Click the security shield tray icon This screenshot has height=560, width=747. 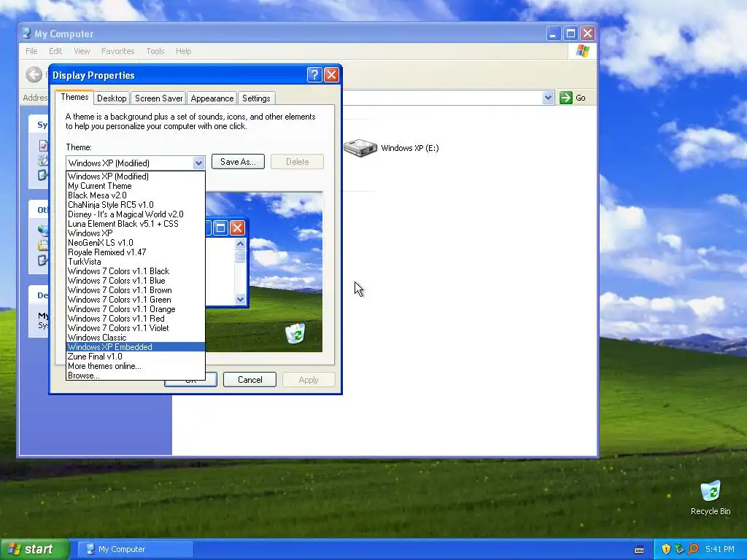pyautogui.click(x=666, y=549)
